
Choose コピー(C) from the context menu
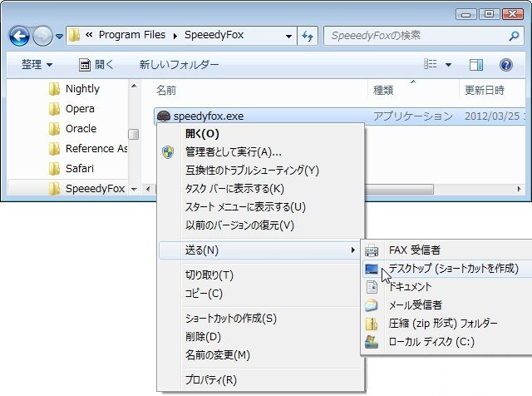[260, 294]
